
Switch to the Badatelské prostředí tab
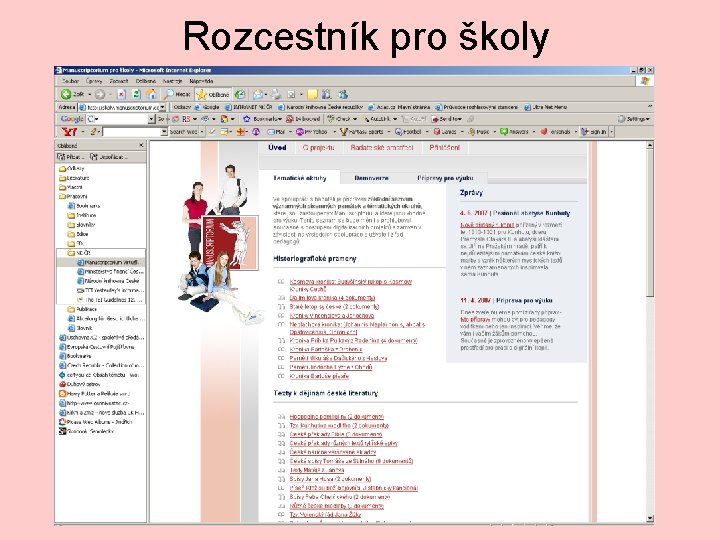click(382, 148)
